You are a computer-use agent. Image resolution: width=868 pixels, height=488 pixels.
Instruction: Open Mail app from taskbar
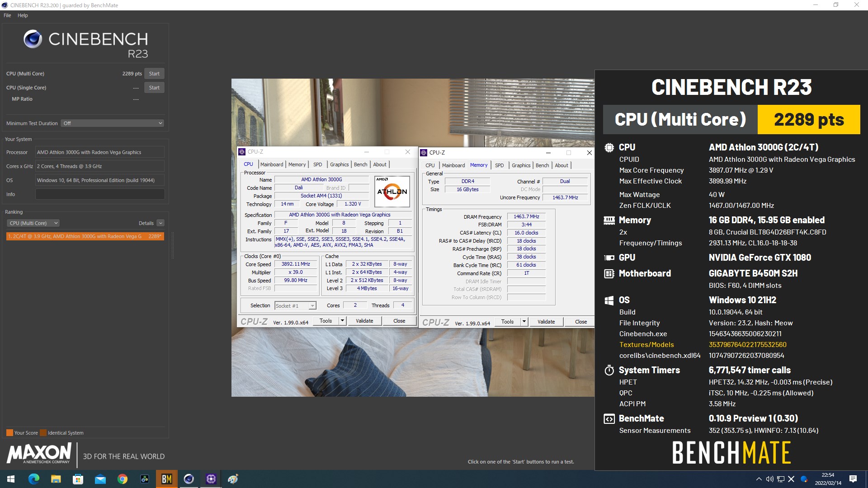[100, 479]
